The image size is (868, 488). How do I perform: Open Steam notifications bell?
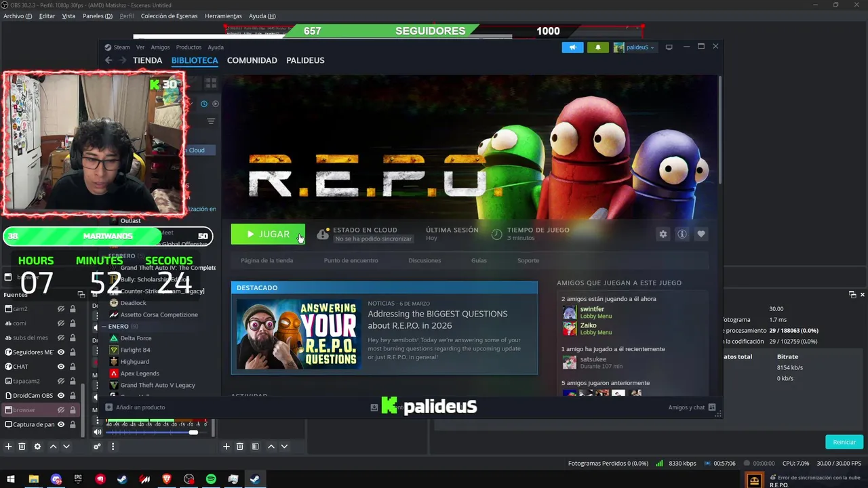click(597, 47)
